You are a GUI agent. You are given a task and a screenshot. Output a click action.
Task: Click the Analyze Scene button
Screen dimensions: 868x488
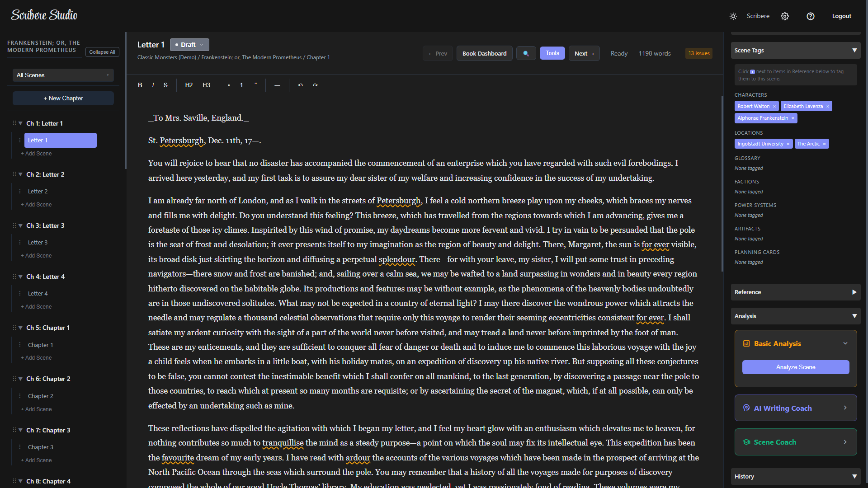pyautogui.click(x=795, y=367)
